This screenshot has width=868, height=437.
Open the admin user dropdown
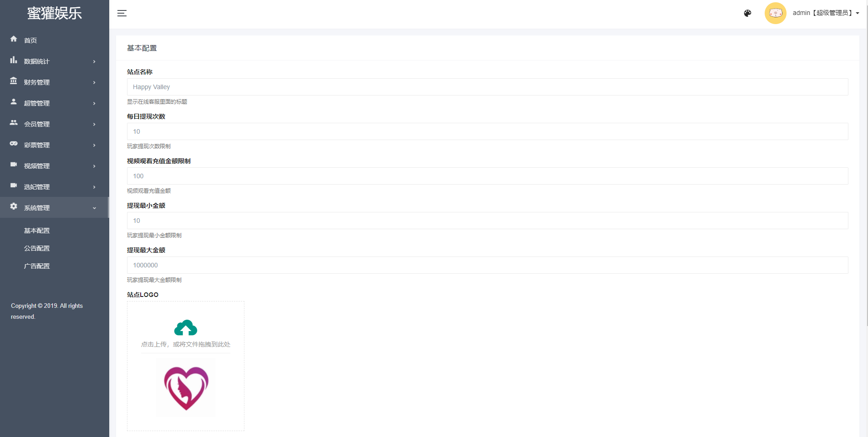pos(826,13)
